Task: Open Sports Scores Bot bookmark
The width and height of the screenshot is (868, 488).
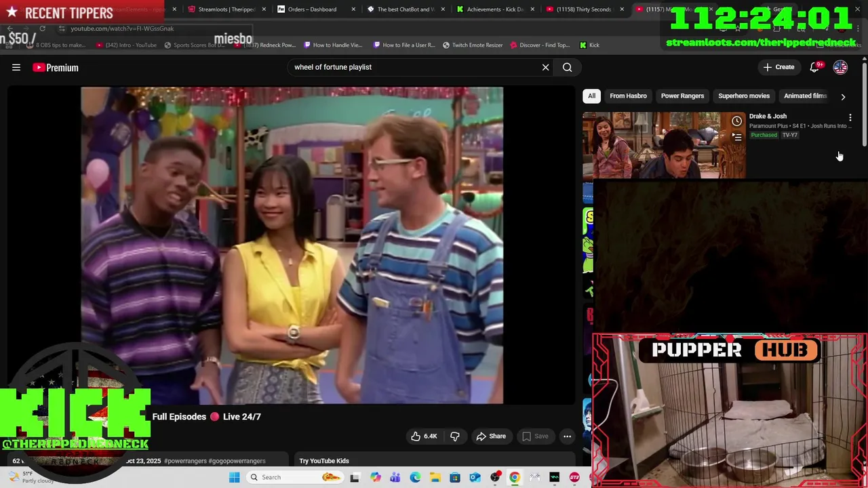Action: pos(194,45)
